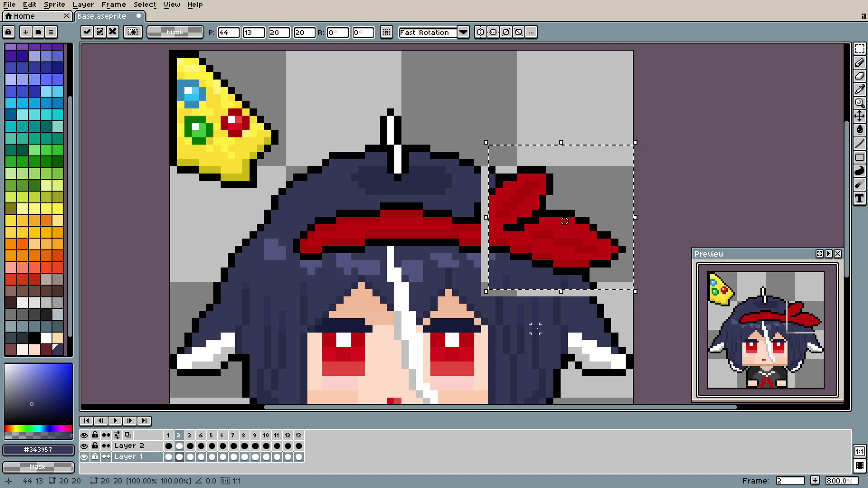Screen dimensions: 868x488
Task: Click the hue spectrum color bar
Action: [38, 428]
